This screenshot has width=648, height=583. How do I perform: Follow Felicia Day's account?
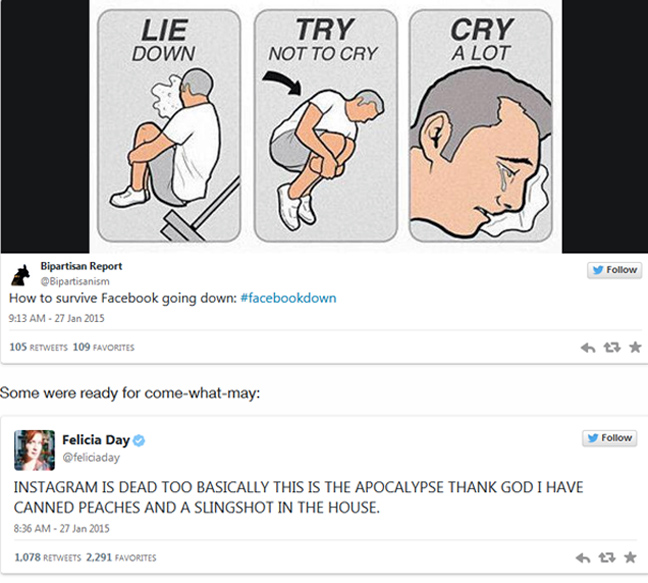pos(609,438)
